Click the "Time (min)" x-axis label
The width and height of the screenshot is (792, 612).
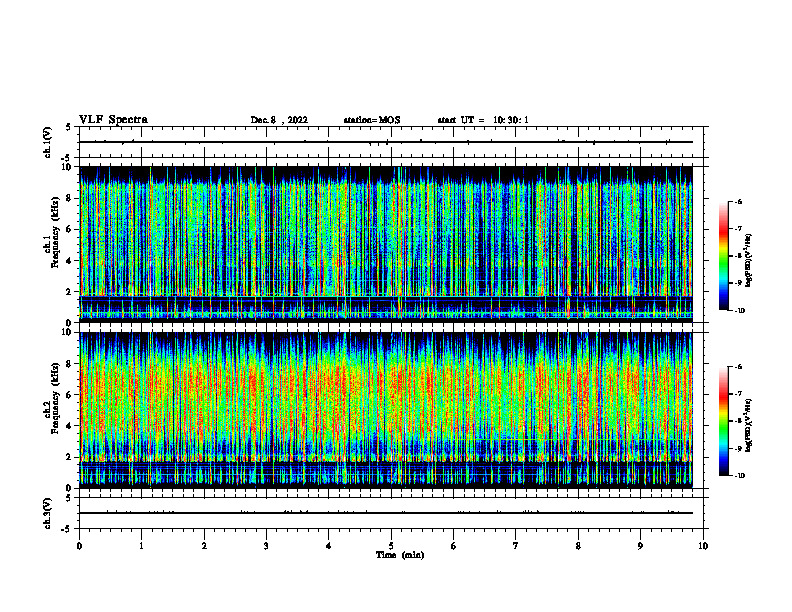[x=400, y=555]
